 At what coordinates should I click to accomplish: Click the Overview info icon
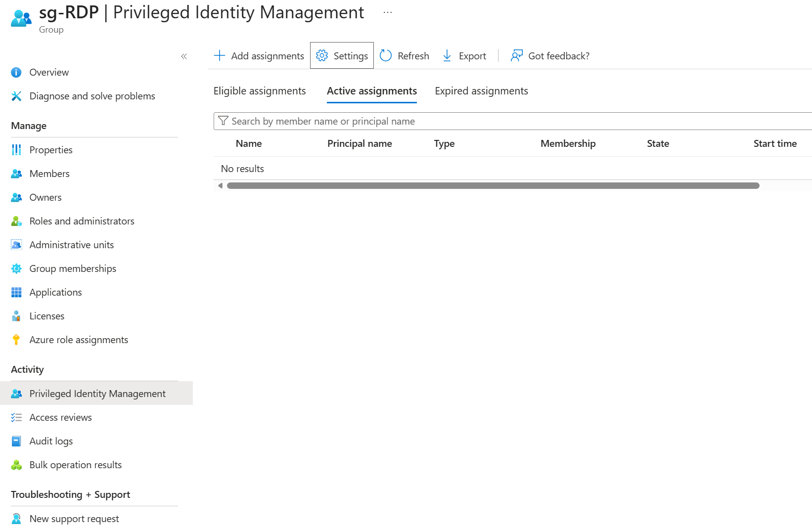tap(16, 73)
